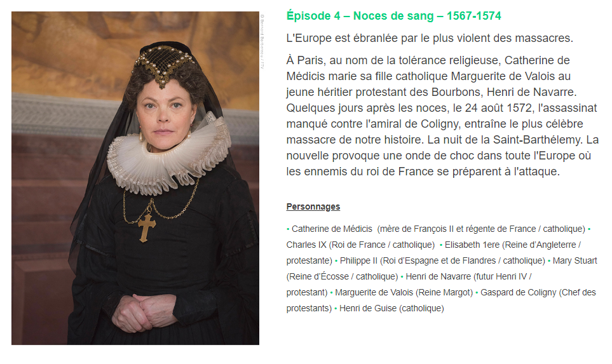This screenshot has width=612, height=364.
Task: Click "Henri de Guise (catholique)" text
Action: [x=391, y=308]
